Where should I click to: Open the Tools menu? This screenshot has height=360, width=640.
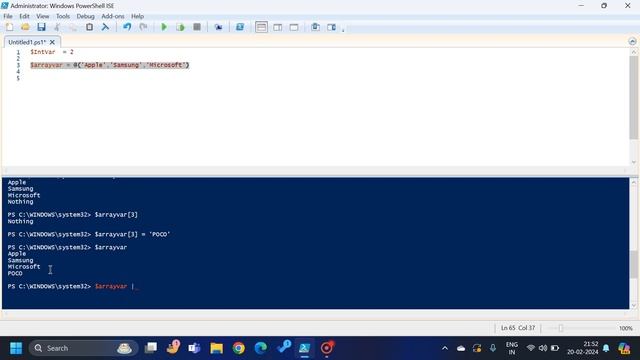pos(63,16)
